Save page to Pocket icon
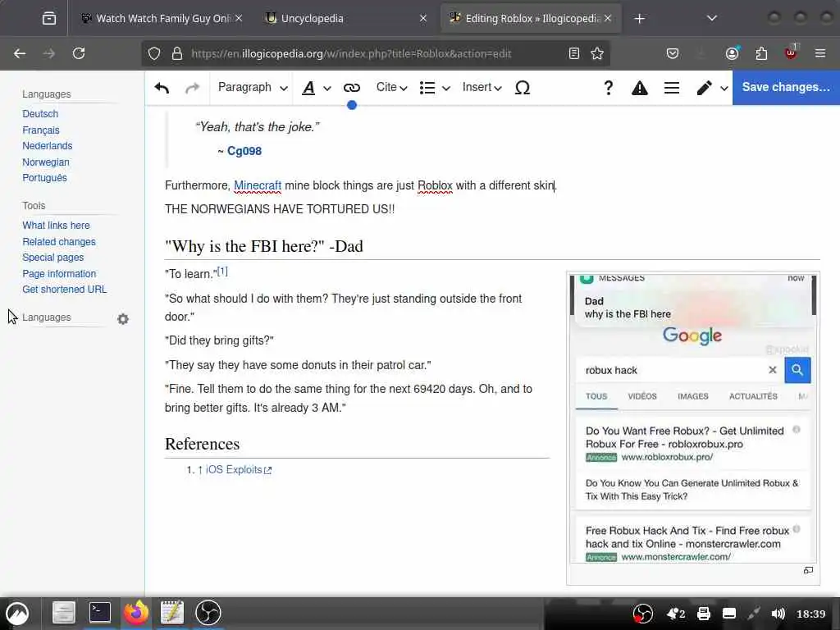Screen dimensions: 840x630 click(673, 53)
